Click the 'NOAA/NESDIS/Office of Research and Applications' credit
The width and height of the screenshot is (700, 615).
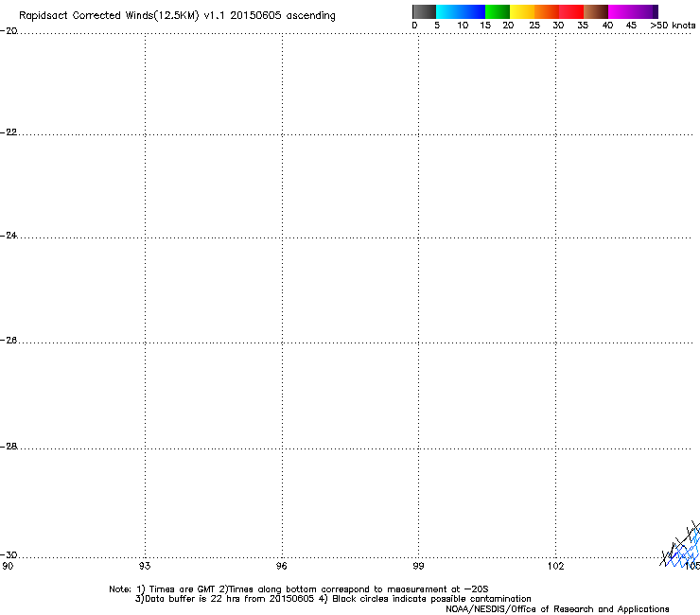[x=557, y=609]
